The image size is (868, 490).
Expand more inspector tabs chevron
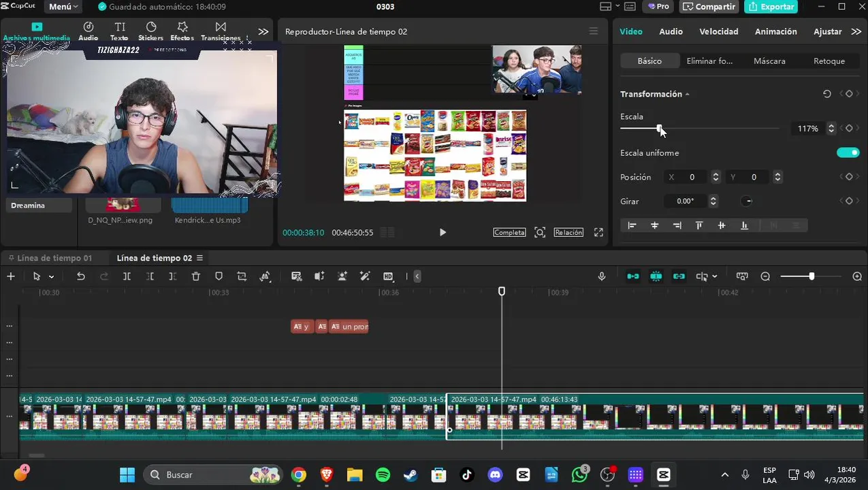click(x=856, y=31)
